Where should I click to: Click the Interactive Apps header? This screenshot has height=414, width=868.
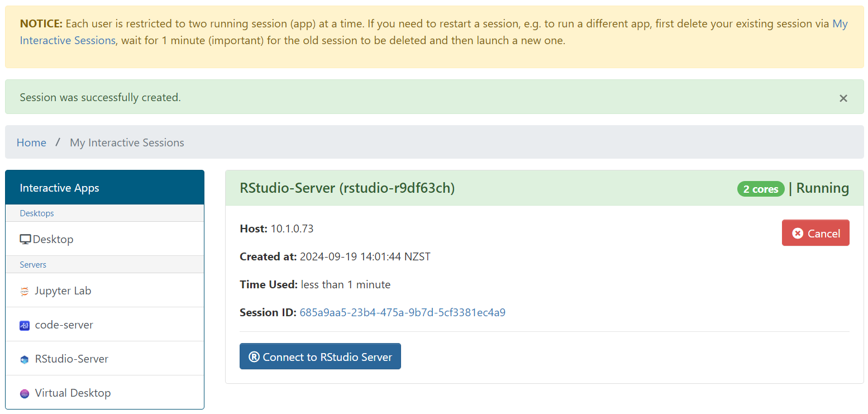point(59,188)
